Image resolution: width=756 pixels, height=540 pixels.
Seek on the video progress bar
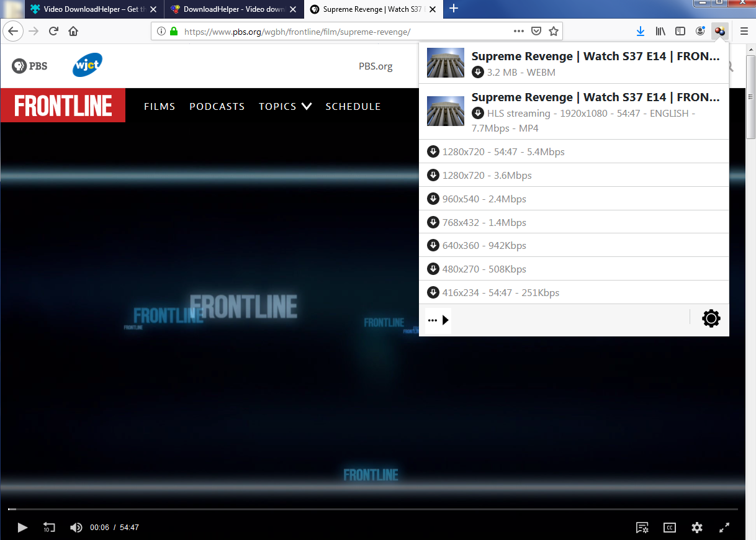373,509
